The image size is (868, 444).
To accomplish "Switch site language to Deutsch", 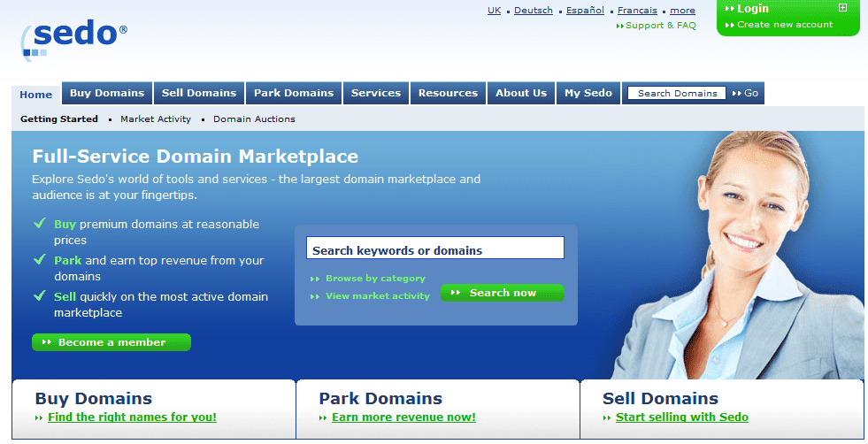I will [x=533, y=11].
